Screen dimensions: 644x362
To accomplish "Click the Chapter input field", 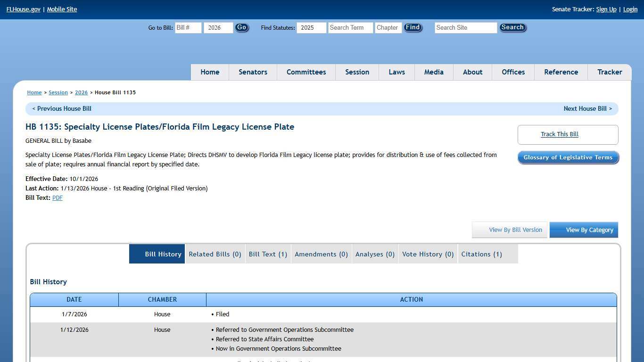I will pyautogui.click(x=388, y=28).
